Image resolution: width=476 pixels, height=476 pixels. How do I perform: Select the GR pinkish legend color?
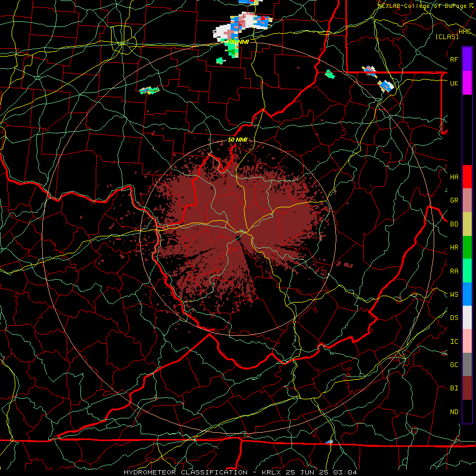tap(467, 200)
